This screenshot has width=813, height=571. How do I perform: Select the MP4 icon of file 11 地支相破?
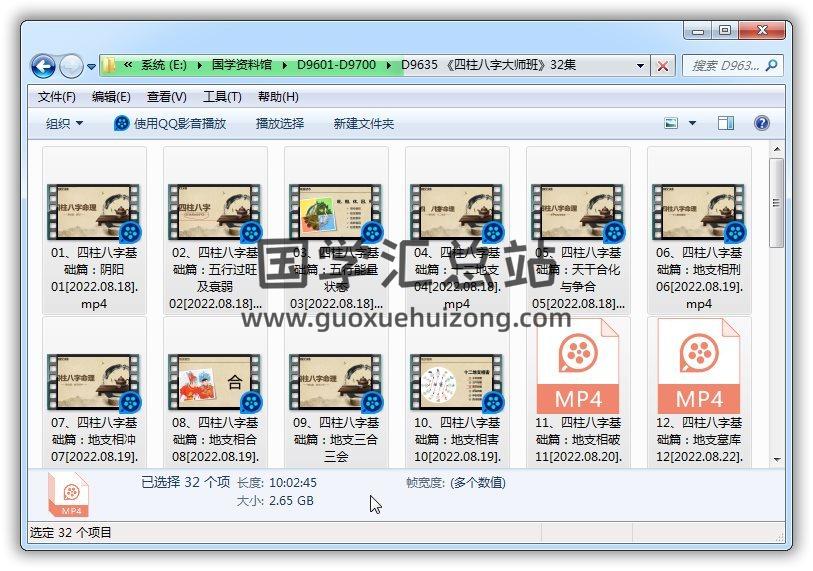tap(578, 366)
